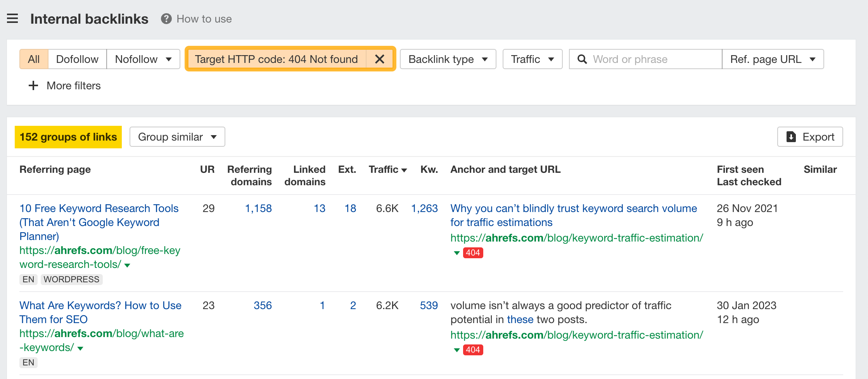Open the How to use link

point(204,19)
